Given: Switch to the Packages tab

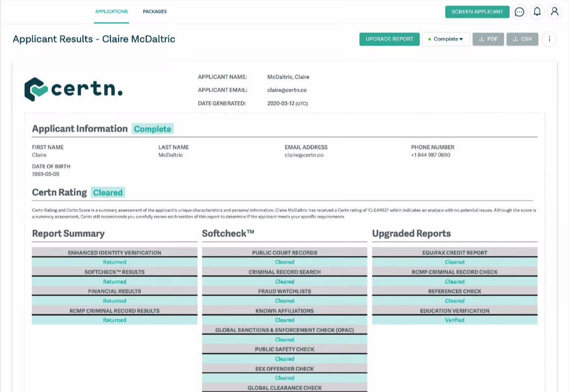Looking at the screenshot, I should coord(155,12).
